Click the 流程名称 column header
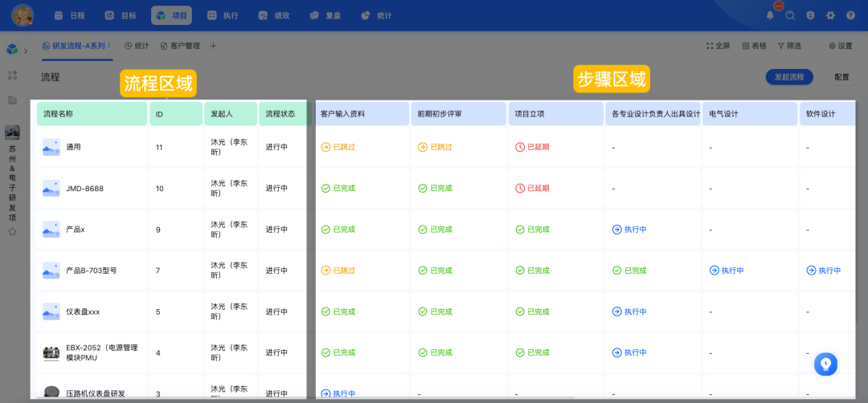868x403 pixels. coord(92,114)
